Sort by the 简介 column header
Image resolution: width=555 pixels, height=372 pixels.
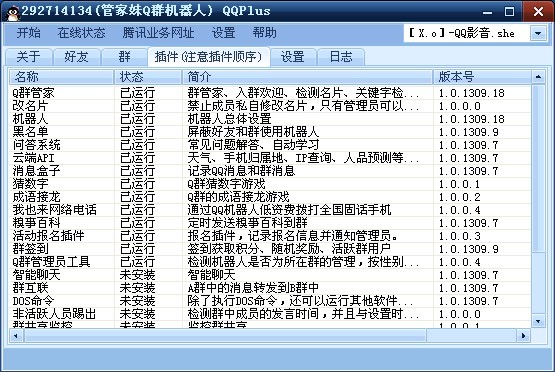307,76
